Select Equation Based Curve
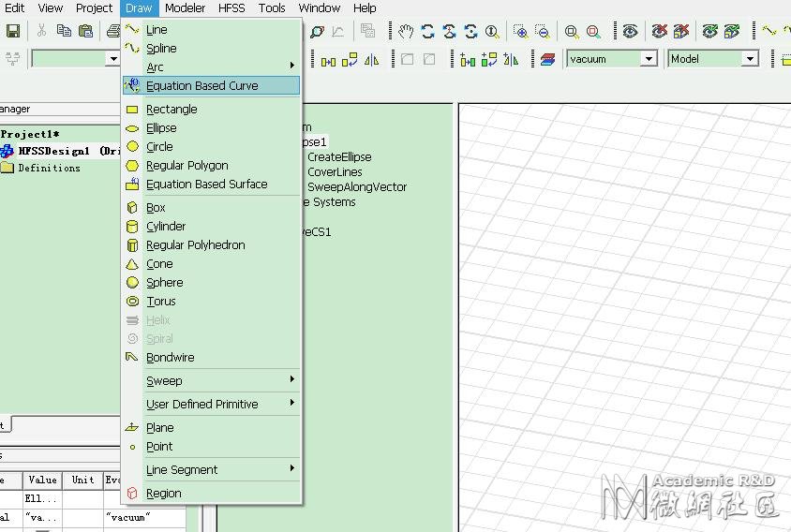This screenshot has height=532, width=791. 212,86
